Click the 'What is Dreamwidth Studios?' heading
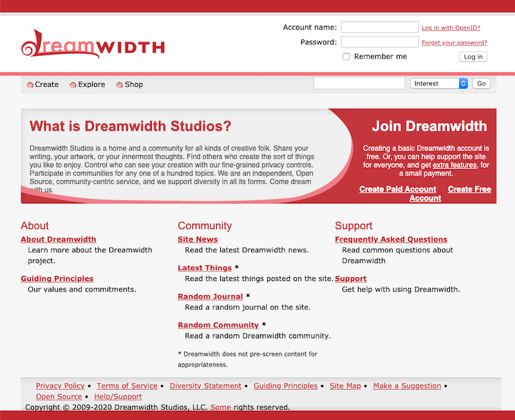Screen dimensions: 515x420 131,126
